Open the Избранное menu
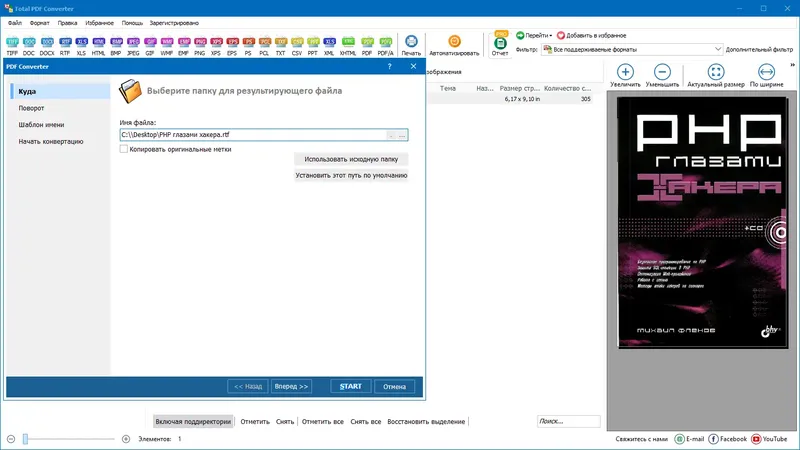 click(99, 23)
